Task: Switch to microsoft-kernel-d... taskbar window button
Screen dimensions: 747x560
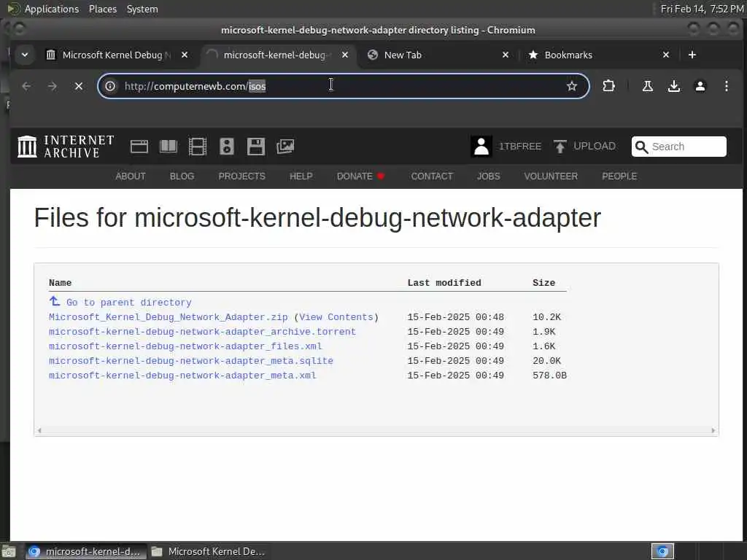Action: [85, 551]
